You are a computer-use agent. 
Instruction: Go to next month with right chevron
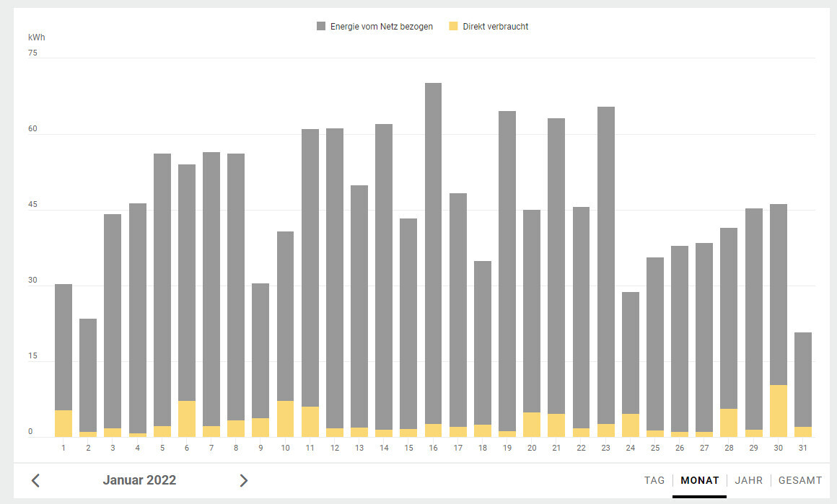click(x=243, y=480)
